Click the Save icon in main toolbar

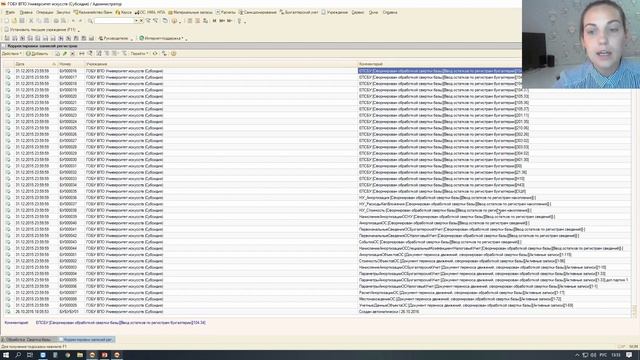point(22,21)
